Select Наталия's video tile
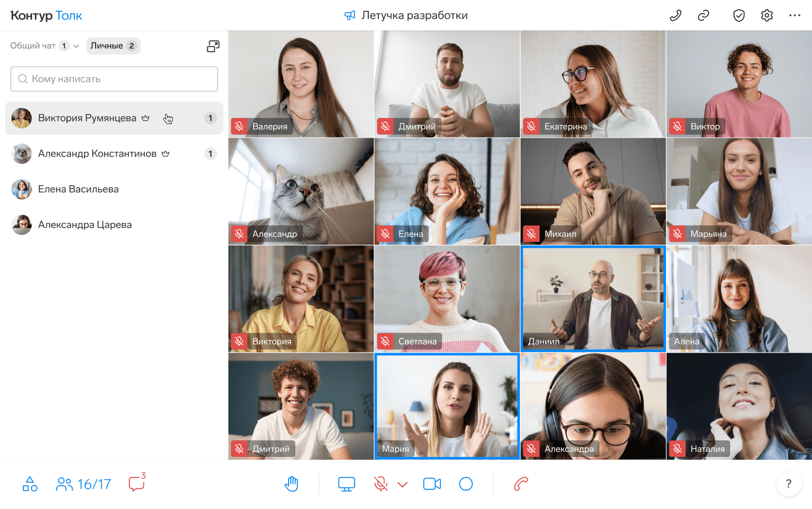The width and height of the screenshot is (812, 509). (739, 406)
